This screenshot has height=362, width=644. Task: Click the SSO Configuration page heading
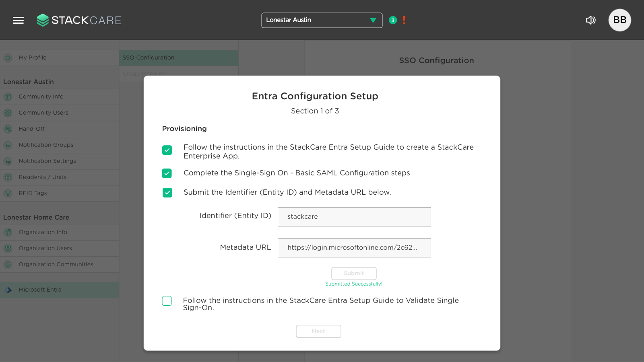click(436, 61)
